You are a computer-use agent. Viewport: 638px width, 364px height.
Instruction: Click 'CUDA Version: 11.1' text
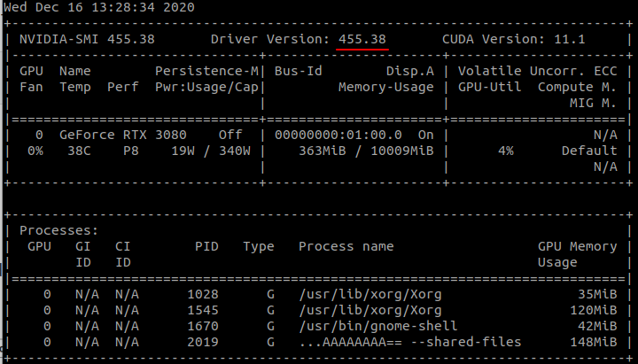click(x=513, y=40)
